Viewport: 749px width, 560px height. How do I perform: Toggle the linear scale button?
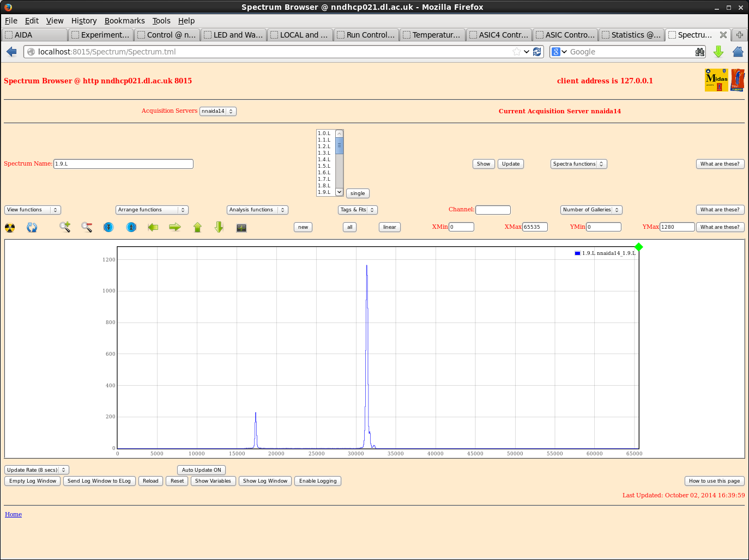pyautogui.click(x=389, y=227)
